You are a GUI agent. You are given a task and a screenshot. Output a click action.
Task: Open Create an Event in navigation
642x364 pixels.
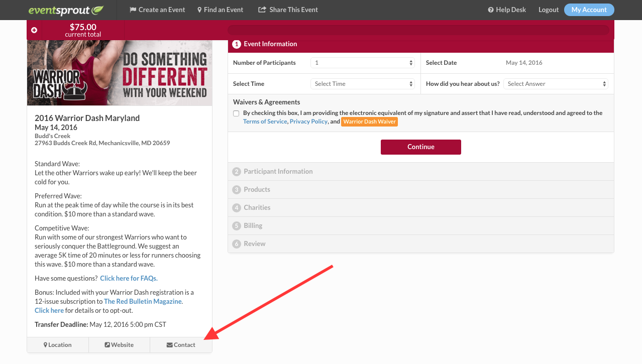(x=157, y=10)
